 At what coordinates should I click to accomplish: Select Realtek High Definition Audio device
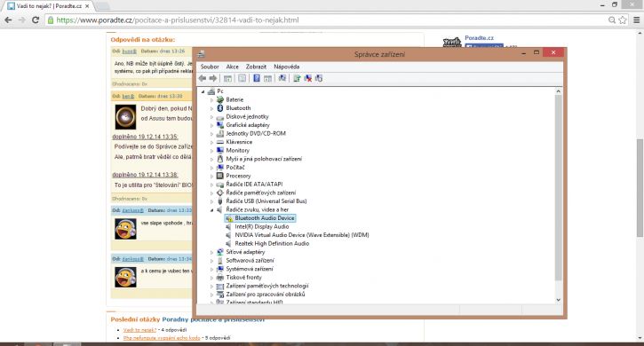click(272, 243)
